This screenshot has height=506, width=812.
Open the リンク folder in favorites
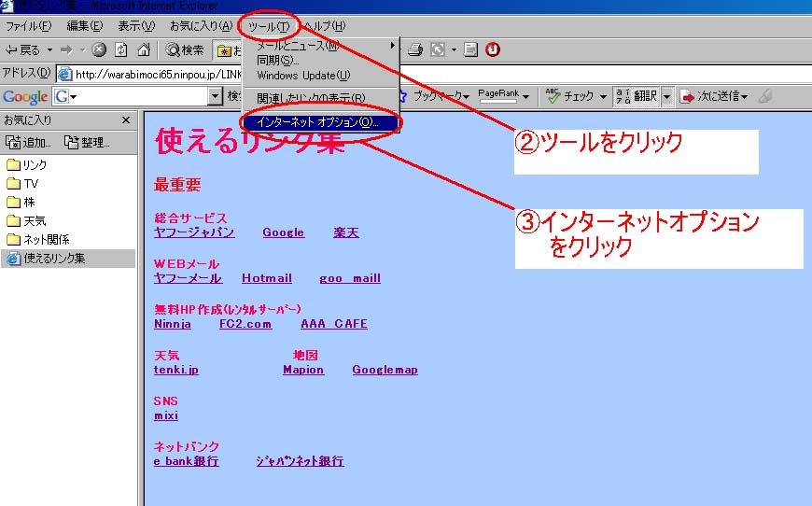tap(26, 165)
